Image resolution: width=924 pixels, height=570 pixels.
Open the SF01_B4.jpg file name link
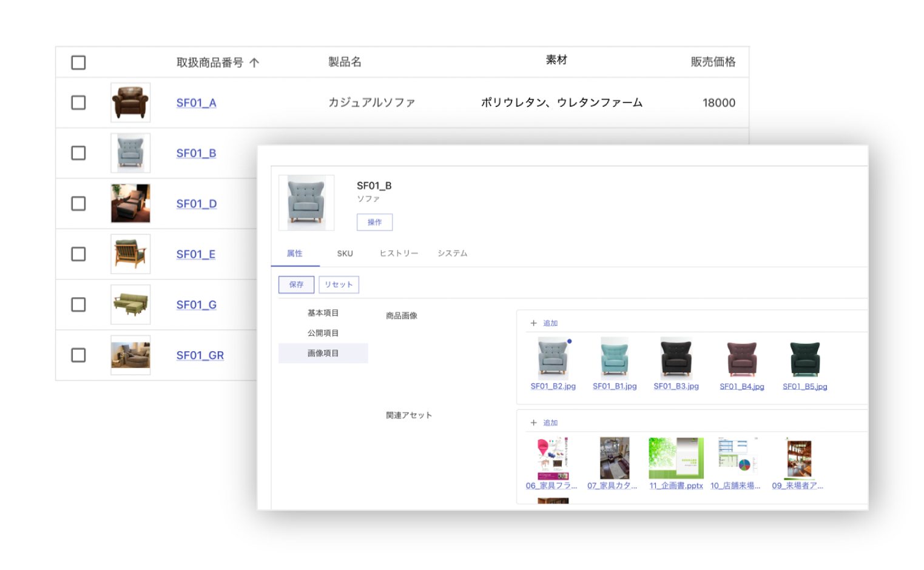[741, 387]
